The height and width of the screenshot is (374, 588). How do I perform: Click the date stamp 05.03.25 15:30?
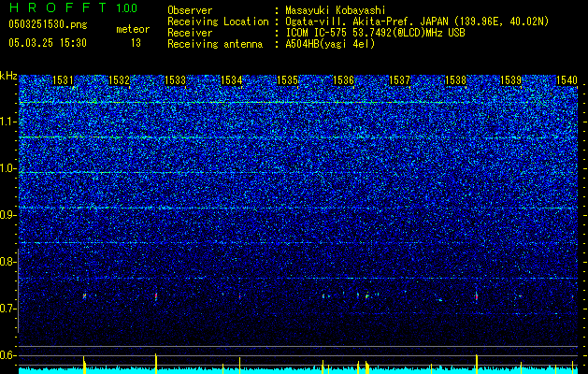pyautogui.click(x=48, y=43)
